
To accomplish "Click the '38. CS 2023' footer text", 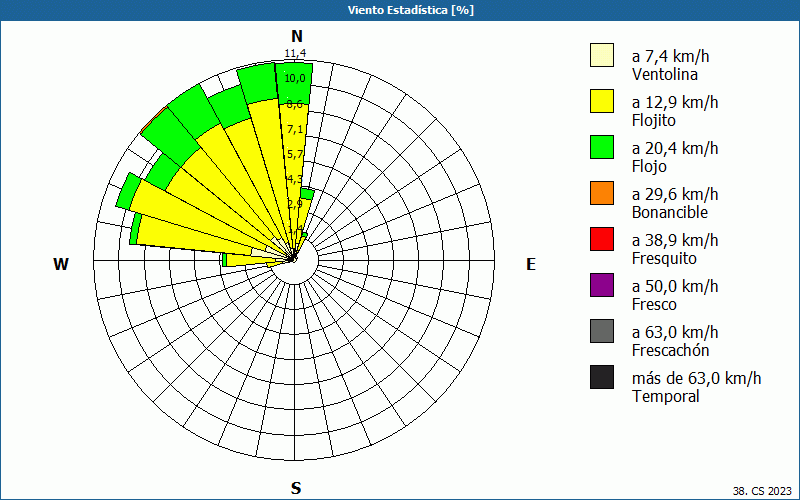I will (x=761, y=491).
